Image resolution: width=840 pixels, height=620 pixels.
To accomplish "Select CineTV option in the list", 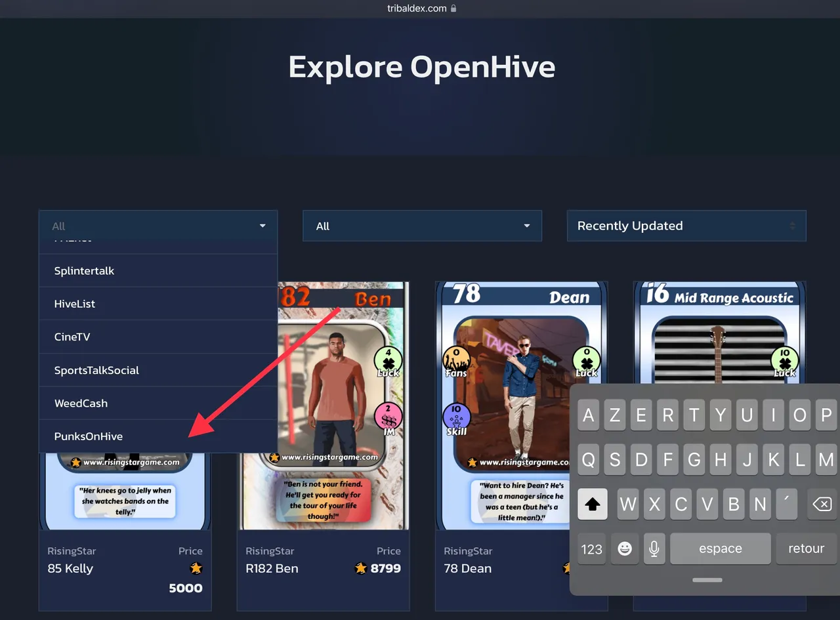I will click(x=158, y=337).
